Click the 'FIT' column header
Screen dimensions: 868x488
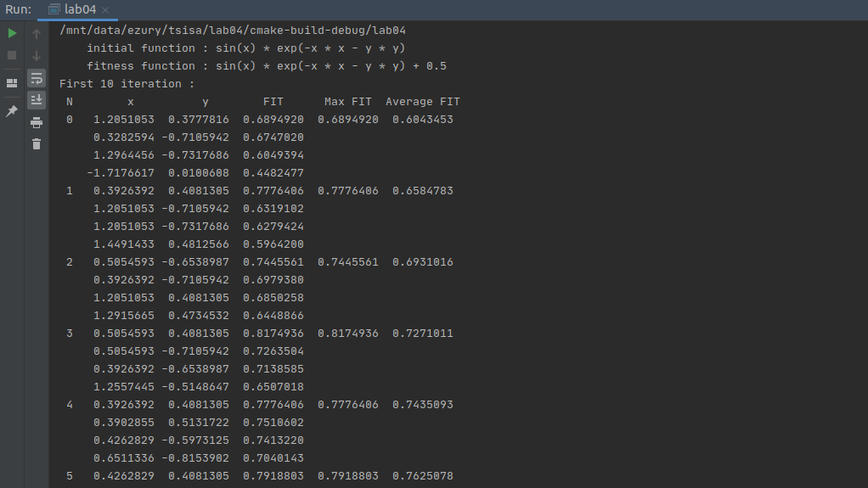coord(273,102)
